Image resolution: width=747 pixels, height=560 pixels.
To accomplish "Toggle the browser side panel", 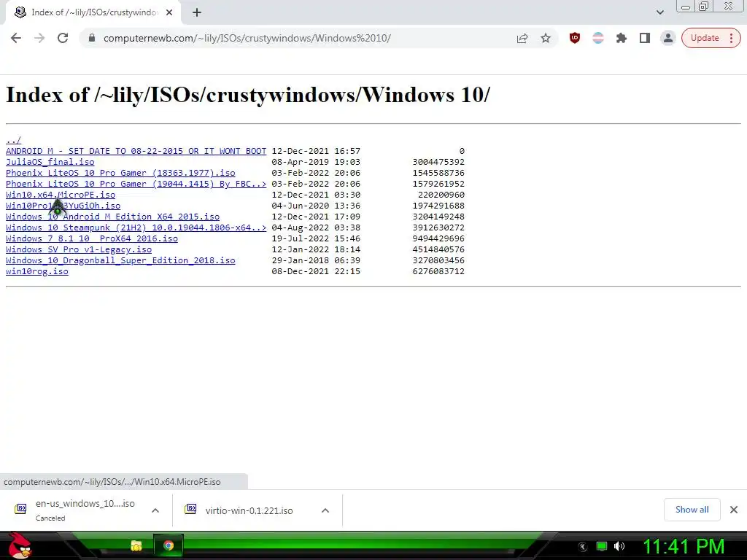I will point(645,38).
